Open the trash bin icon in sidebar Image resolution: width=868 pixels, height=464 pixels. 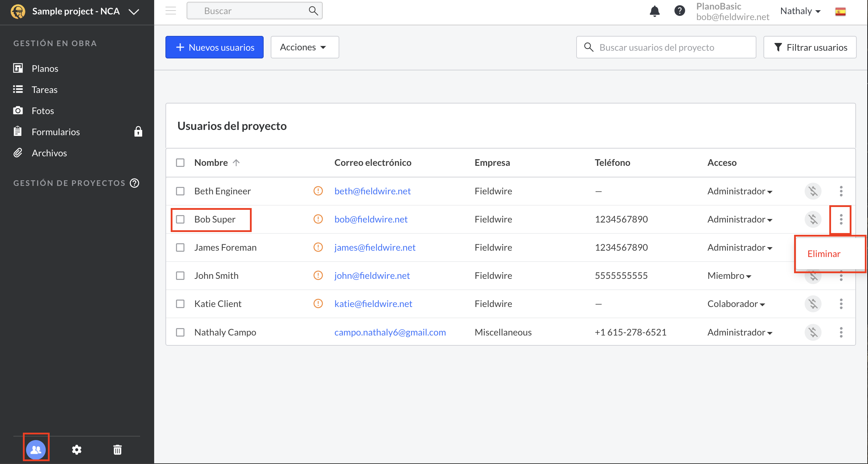pos(118,450)
